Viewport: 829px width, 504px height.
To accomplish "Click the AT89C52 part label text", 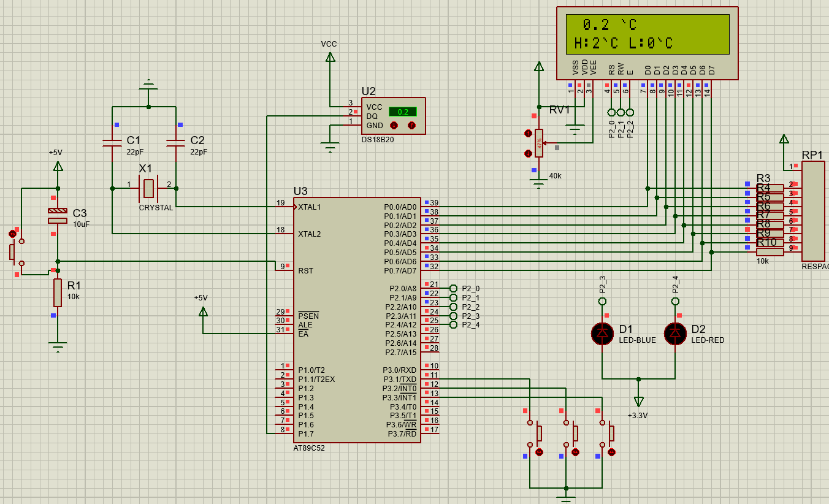I will [309, 448].
